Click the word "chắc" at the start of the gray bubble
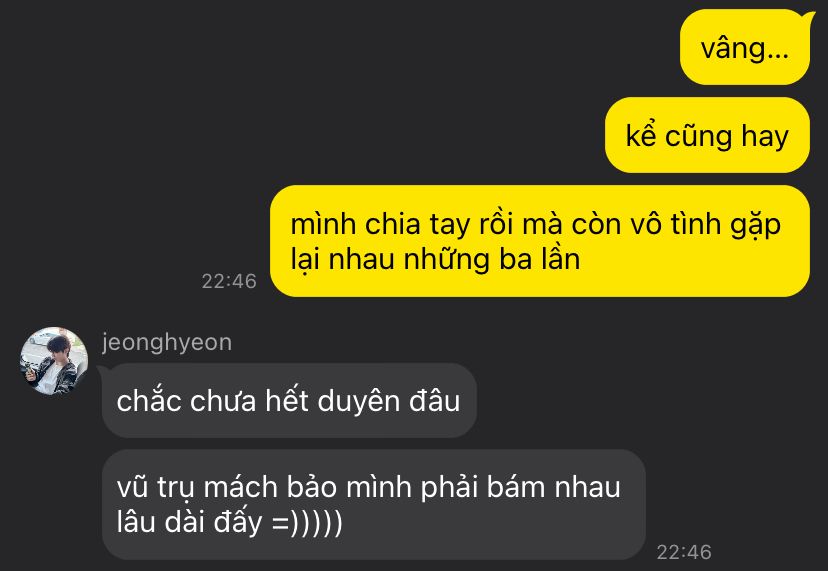 [x=149, y=400]
